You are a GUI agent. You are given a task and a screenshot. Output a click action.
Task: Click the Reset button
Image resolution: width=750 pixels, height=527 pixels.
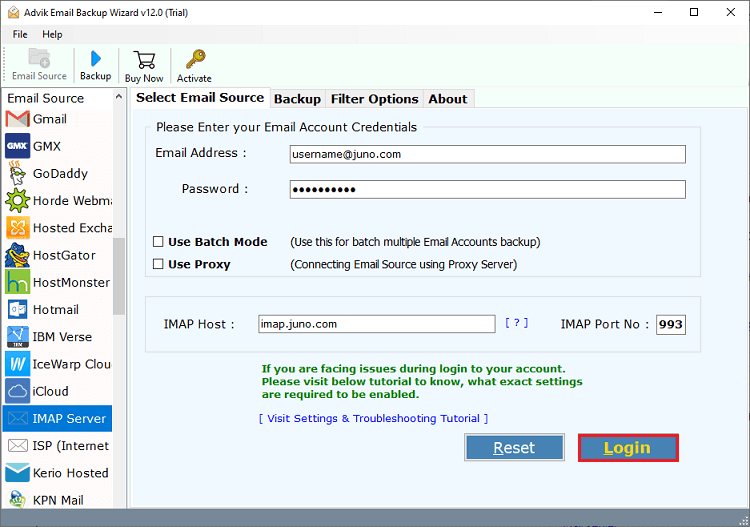pyautogui.click(x=514, y=448)
